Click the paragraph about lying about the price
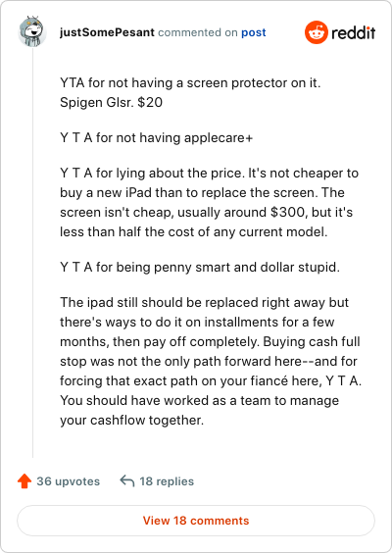Screen dimensions: 392x553 point(209,202)
